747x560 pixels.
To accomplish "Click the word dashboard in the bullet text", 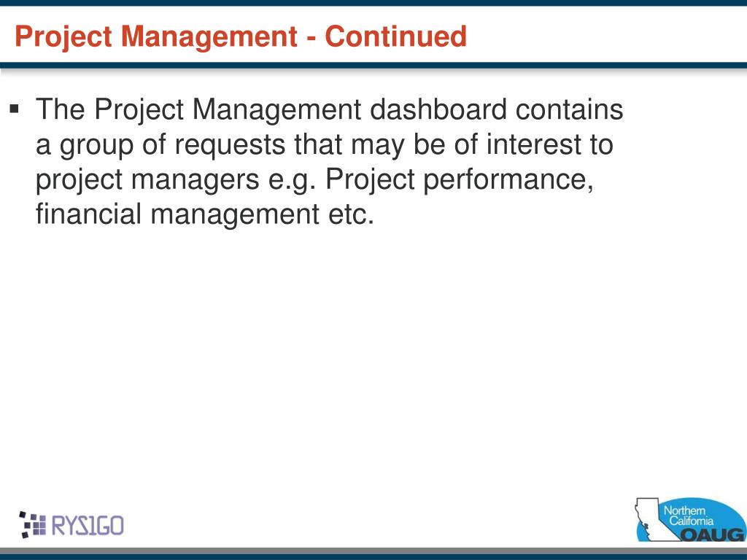I will tap(438, 109).
